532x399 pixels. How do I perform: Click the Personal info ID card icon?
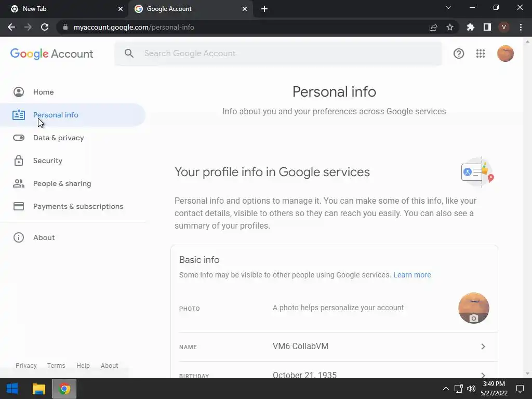click(x=19, y=115)
